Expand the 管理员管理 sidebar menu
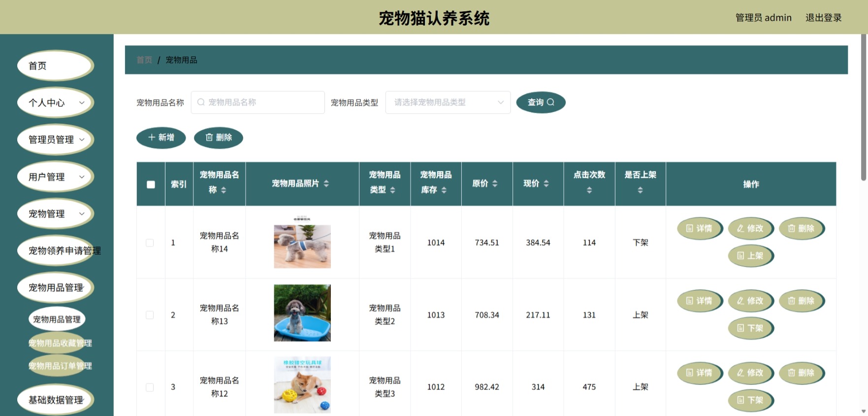868x416 pixels. tap(56, 139)
